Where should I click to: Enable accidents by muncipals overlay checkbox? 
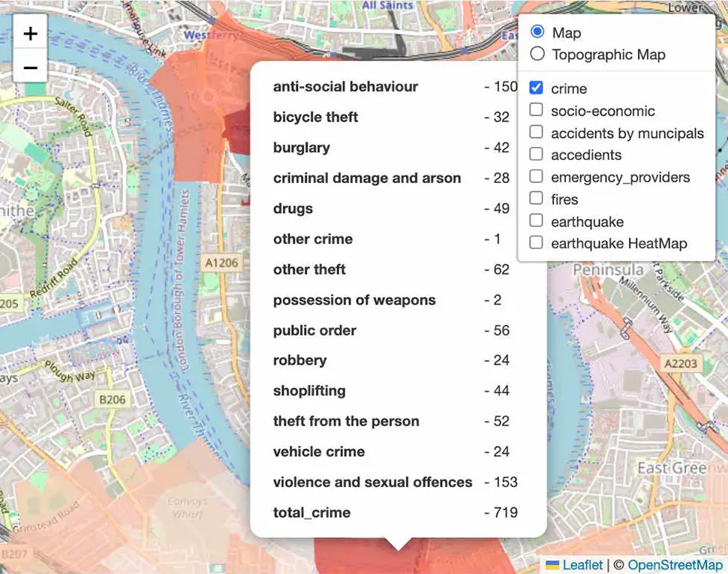tap(536, 132)
